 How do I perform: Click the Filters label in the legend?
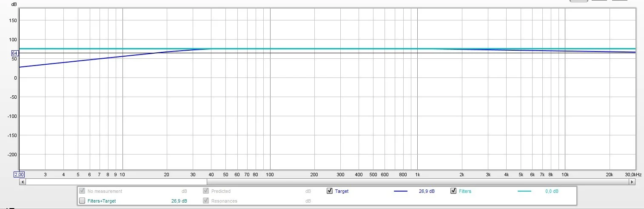pyautogui.click(x=465, y=192)
